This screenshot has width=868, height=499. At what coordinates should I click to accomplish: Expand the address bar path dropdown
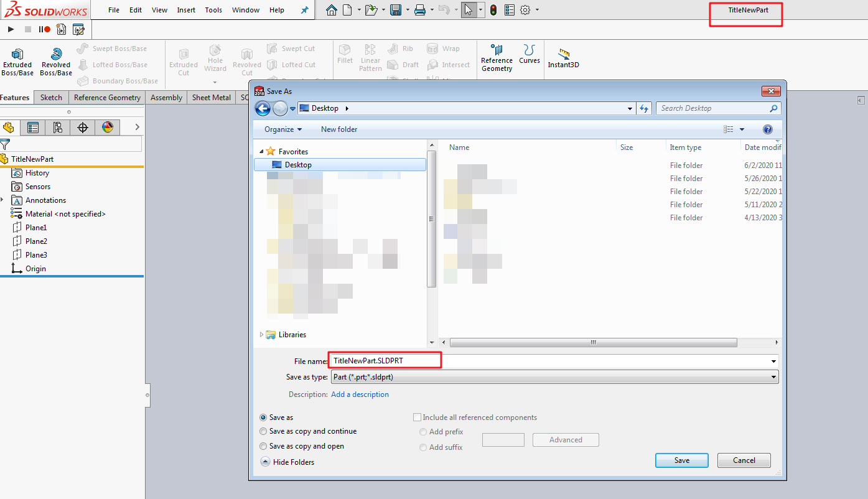click(x=630, y=108)
